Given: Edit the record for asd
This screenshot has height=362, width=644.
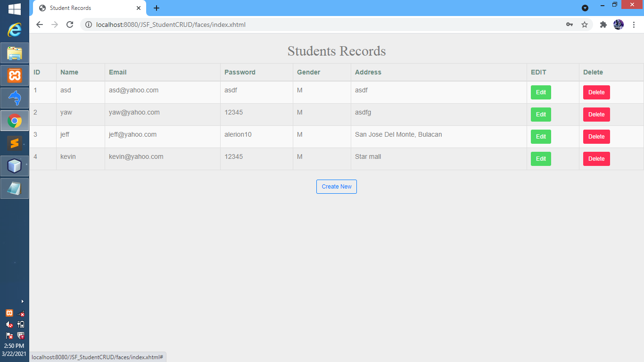Looking at the screenshot, I should click(541, 92).
